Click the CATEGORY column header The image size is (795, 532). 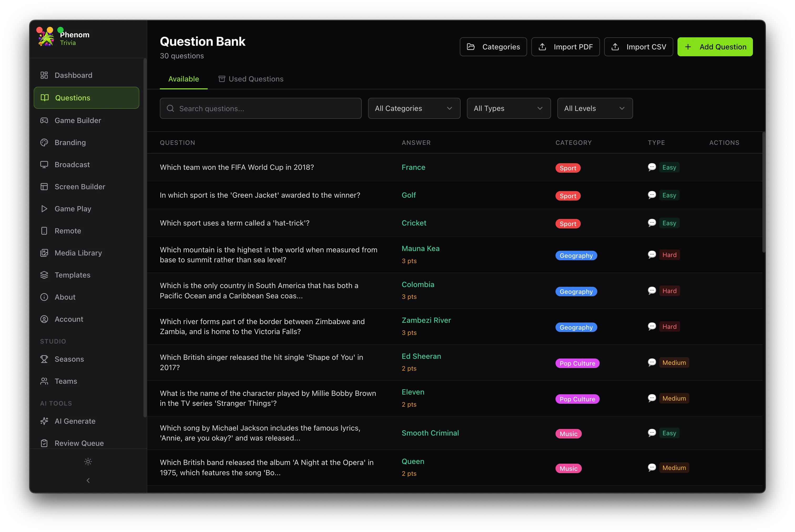(x=573, y=143)
